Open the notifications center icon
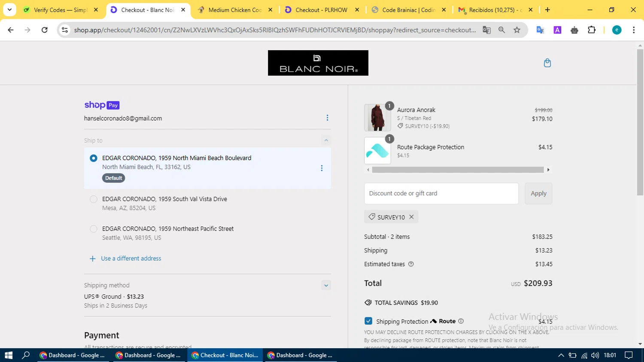This screenshot has width=644, height=362. [629, 355]
